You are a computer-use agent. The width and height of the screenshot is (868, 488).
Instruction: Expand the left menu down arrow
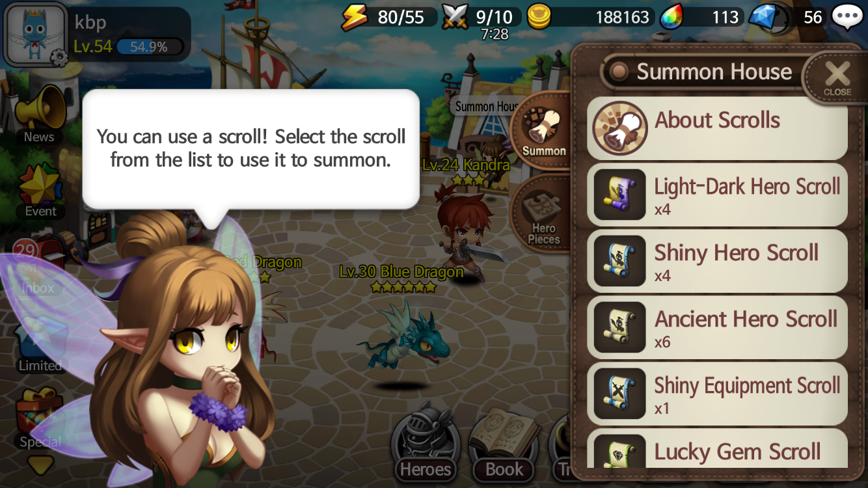tap(40, 465)
